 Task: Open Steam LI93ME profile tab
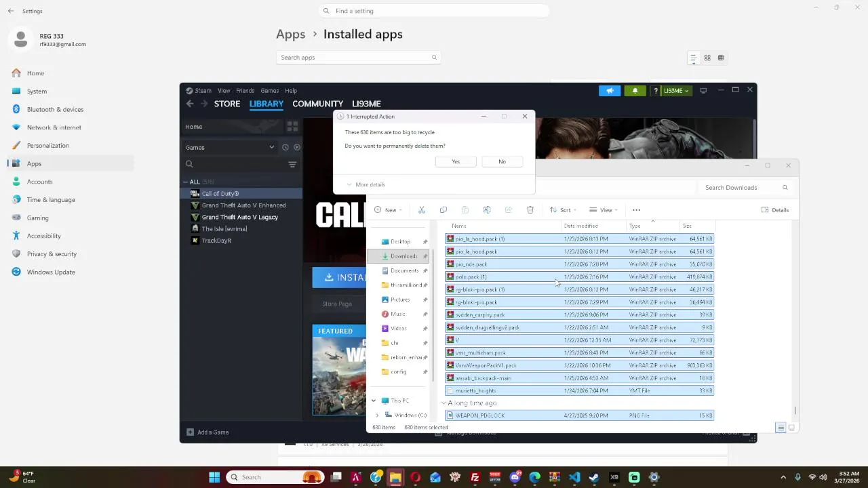(366, 104)
